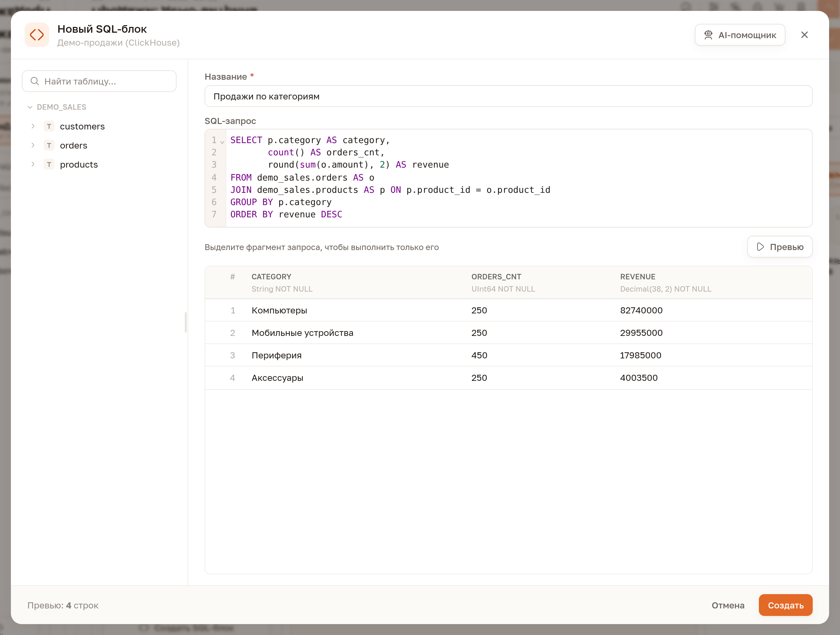
Task: Click Создать to create the block
Action: (785, 605)
